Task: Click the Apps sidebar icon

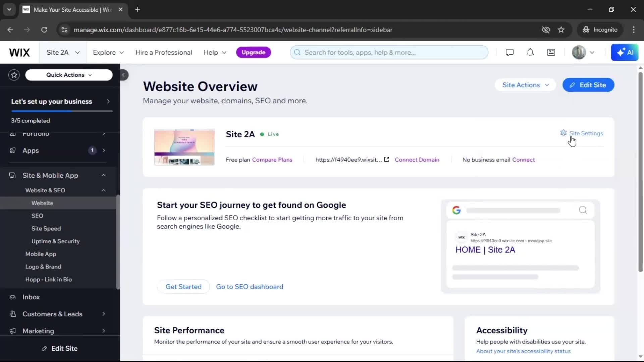Action: coord(13,150)
